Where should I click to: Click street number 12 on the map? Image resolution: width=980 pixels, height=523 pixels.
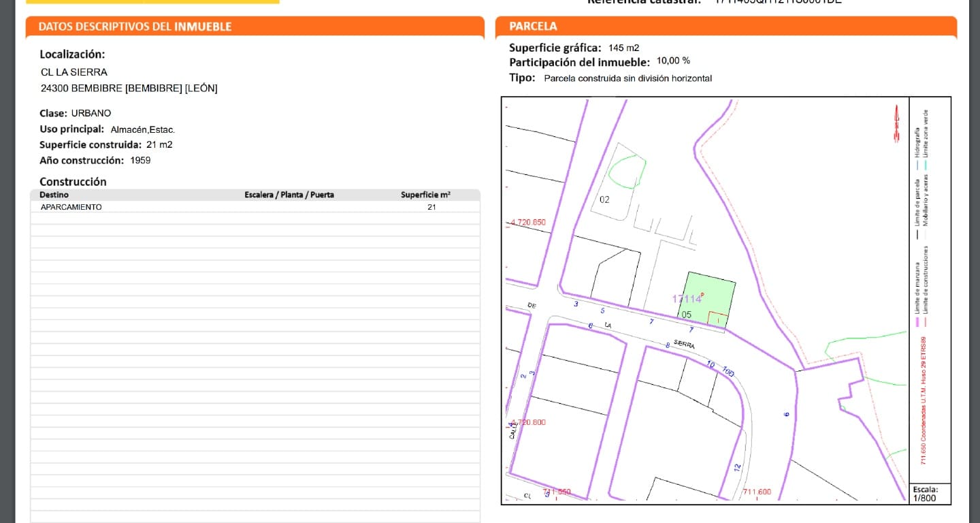click(x=737, y=468)
